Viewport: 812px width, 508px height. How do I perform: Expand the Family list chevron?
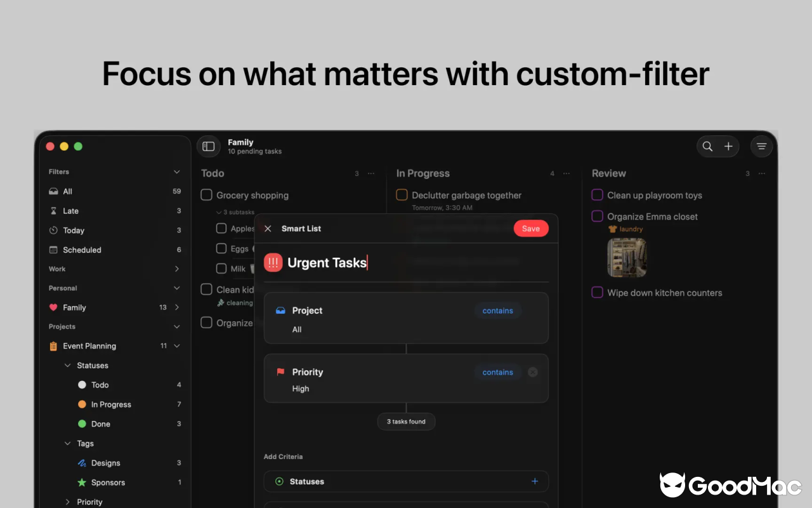(x=177, y=307)
